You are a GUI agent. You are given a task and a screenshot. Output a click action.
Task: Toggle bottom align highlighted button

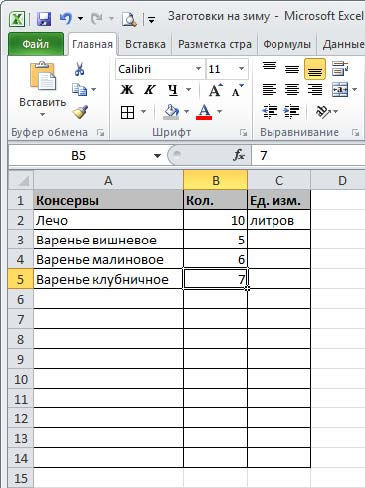pos(315,69)
